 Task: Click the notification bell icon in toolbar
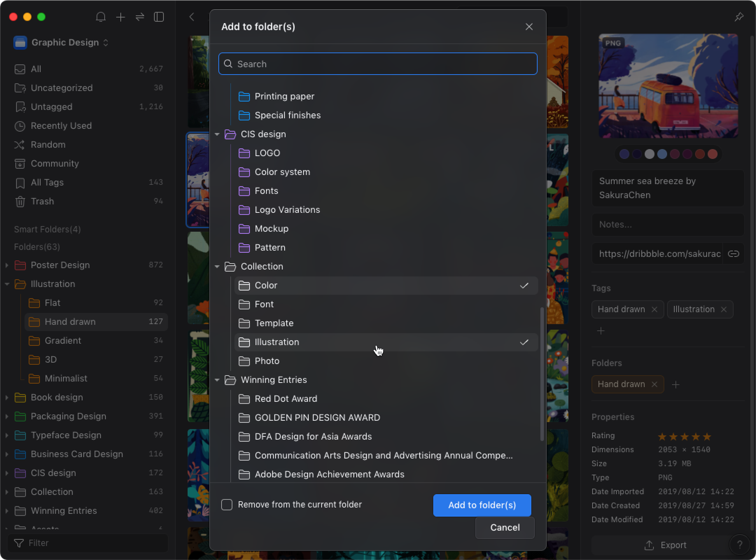[100, 17]
